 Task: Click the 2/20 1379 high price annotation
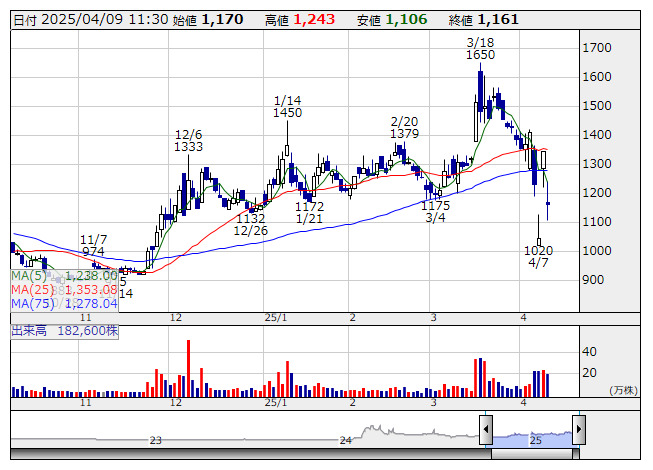[x=404, y=128]
